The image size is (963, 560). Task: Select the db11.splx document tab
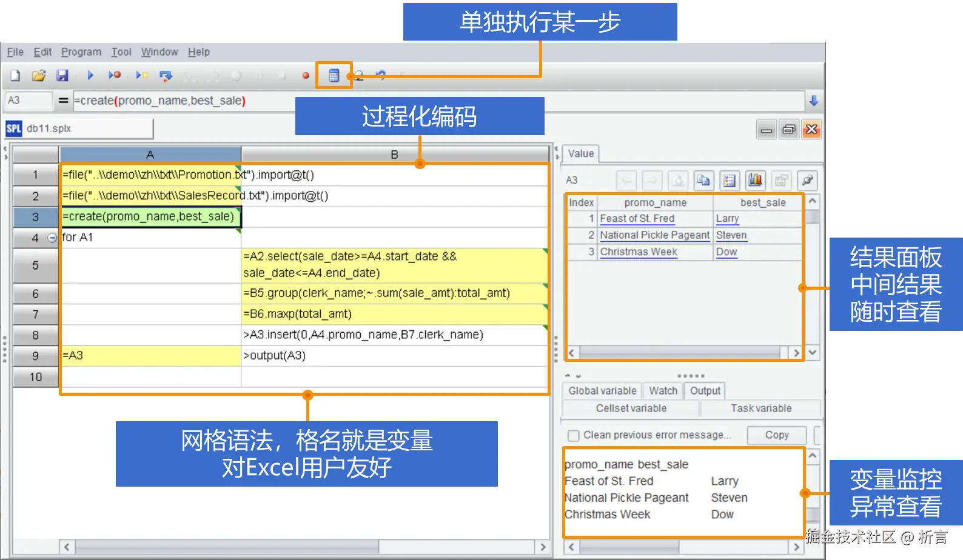pos(79,128)
